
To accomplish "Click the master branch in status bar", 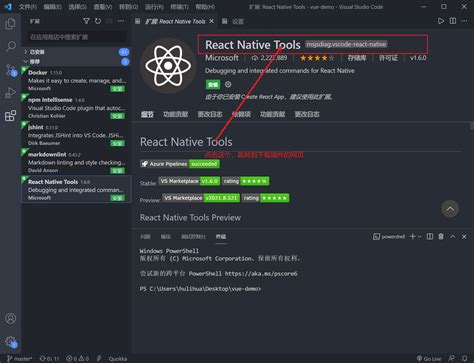I will (20, 359).
